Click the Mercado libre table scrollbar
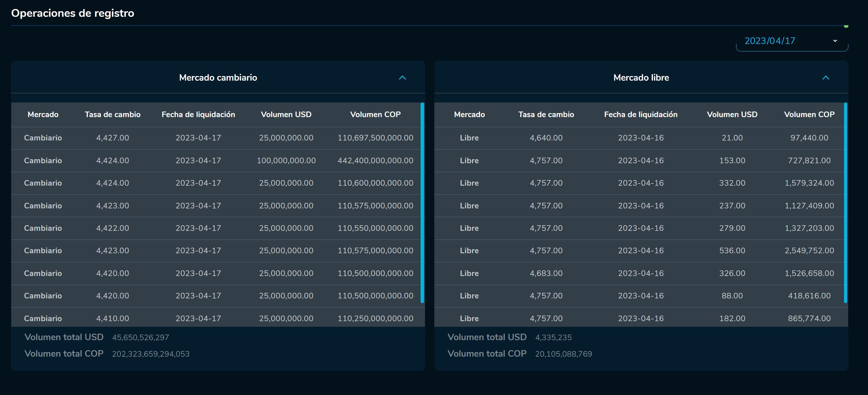 click(845, 202)
